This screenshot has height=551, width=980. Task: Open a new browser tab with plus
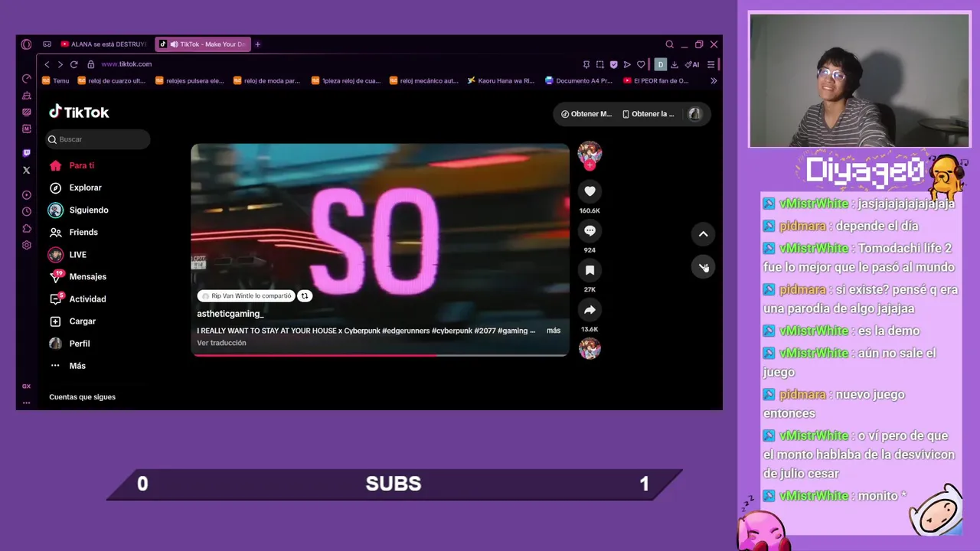pyautogui.click(x=257, y=44)
